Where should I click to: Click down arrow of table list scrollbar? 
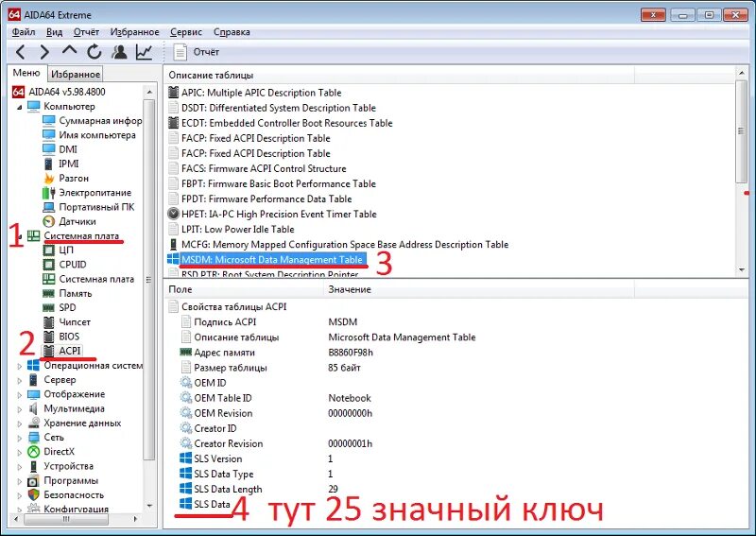[x=742, y=270]
